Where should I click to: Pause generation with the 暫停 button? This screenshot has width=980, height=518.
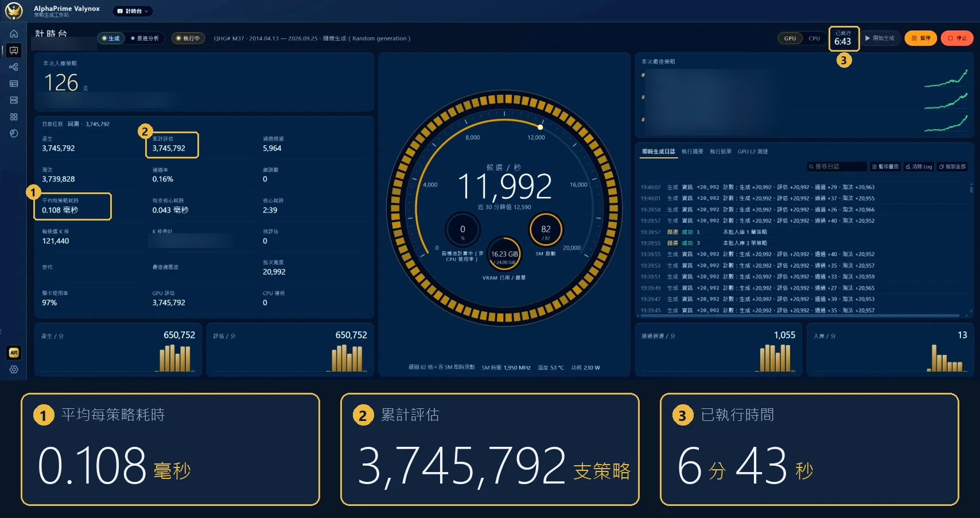click(x=921, y=38)
